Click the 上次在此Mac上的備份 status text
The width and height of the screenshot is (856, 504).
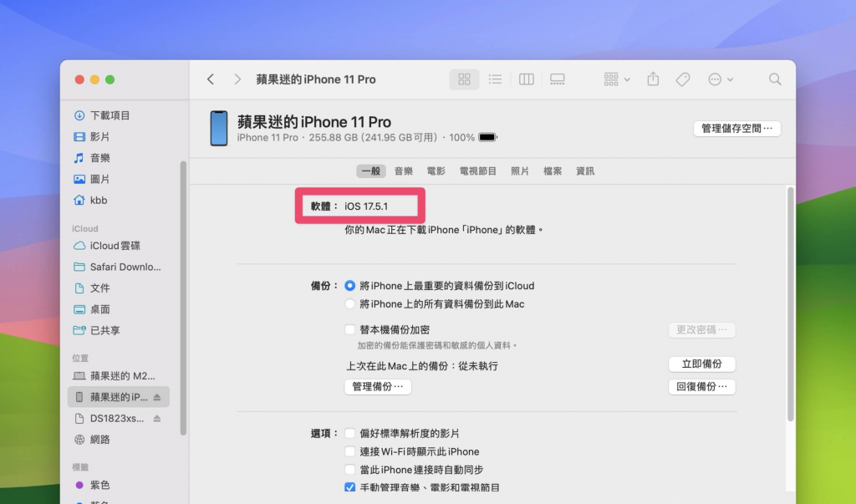coord(422,366)
